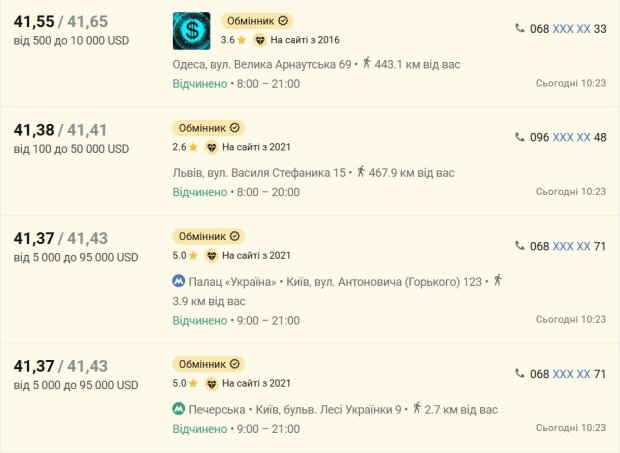
Task: Select the 41,55 / 41,65 exchange rate offer
Action: tap(60, 21)
